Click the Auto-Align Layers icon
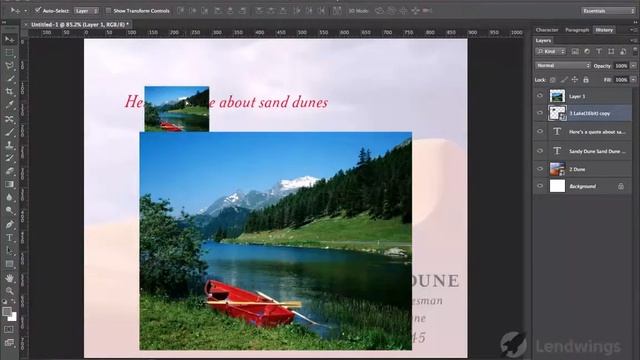 [x=337, y=11]
